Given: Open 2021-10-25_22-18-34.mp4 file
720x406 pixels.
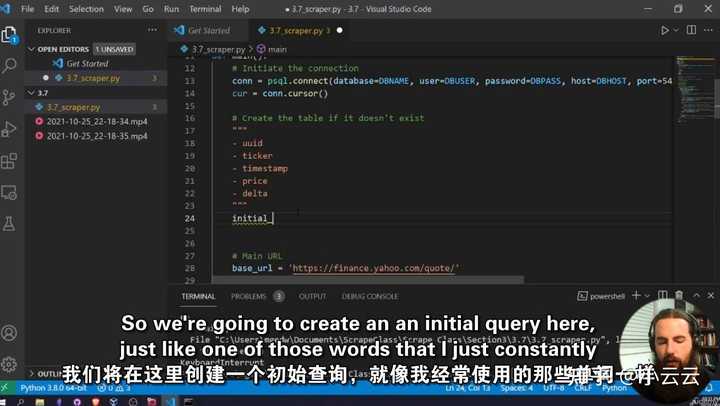Looking at the screenshot, I should 96,122.
